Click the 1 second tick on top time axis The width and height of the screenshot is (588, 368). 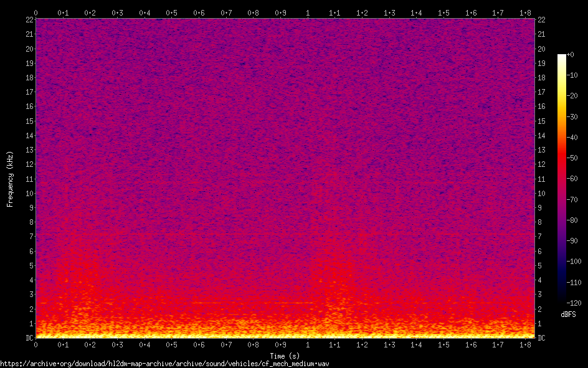(308, 12)
